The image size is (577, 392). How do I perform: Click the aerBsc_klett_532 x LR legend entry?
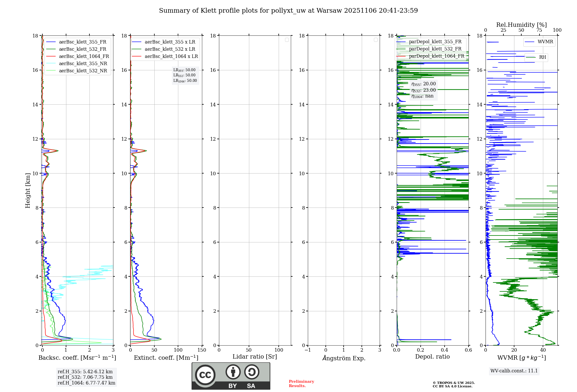[x=170, y=49]
